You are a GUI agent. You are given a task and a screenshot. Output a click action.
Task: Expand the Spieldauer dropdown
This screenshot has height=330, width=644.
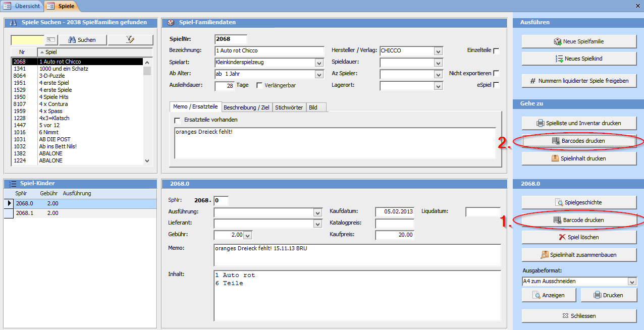click(438, 63)
